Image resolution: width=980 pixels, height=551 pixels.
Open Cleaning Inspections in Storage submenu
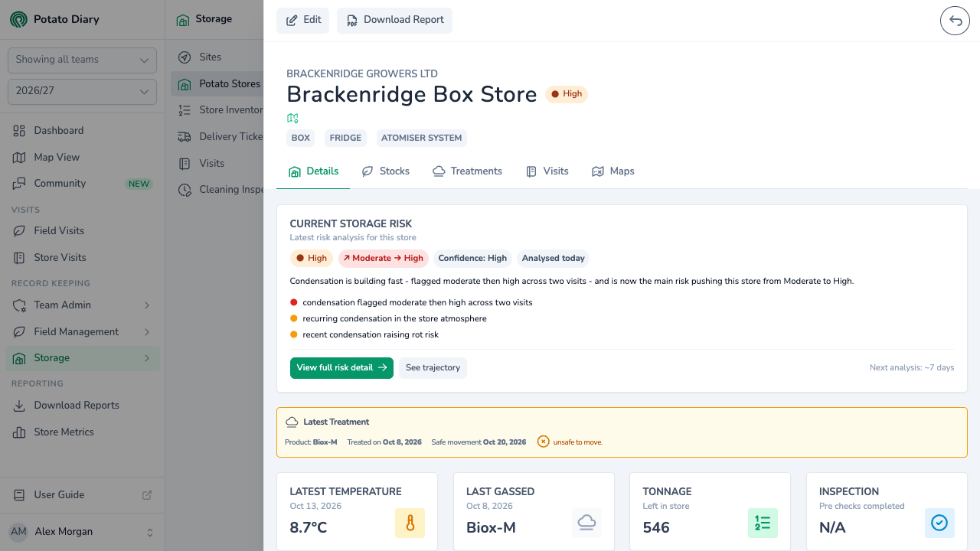pos(217,190)
